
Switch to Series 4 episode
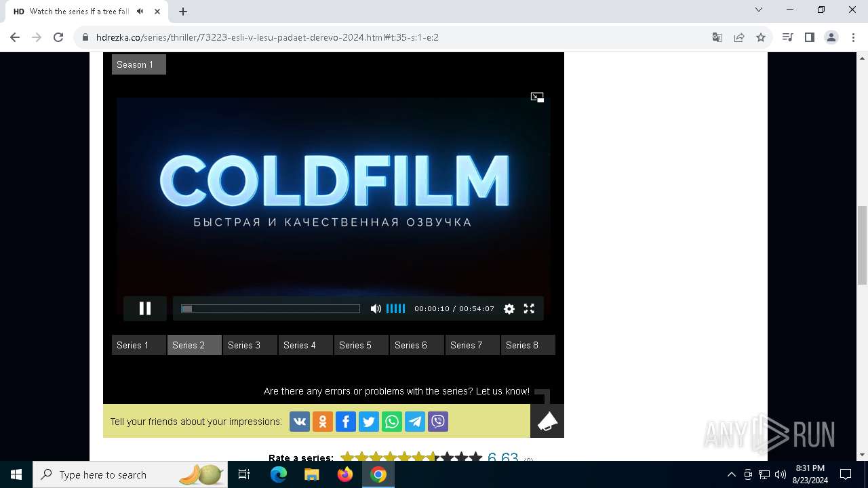click(x=306, y=345)
